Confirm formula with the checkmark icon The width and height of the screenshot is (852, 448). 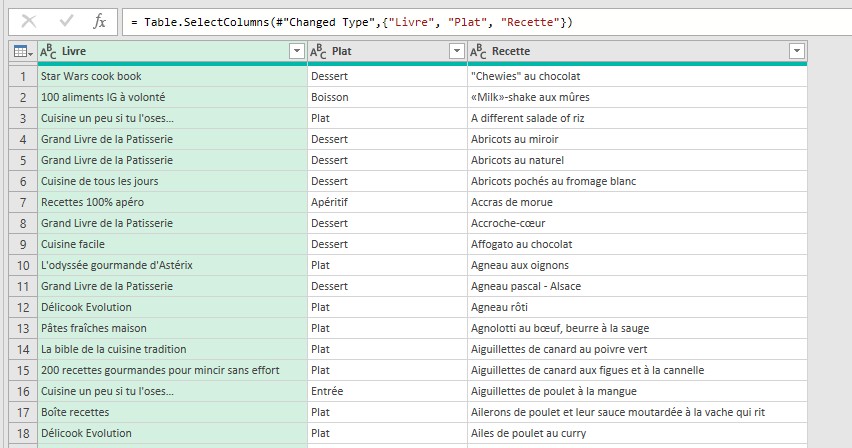pos(66,21)
